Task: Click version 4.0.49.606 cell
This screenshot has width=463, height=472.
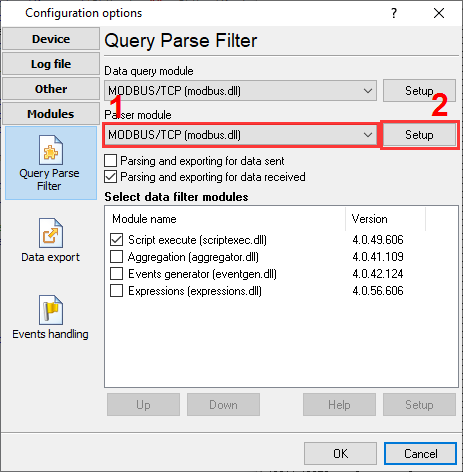Action: [x=378, y=240]
